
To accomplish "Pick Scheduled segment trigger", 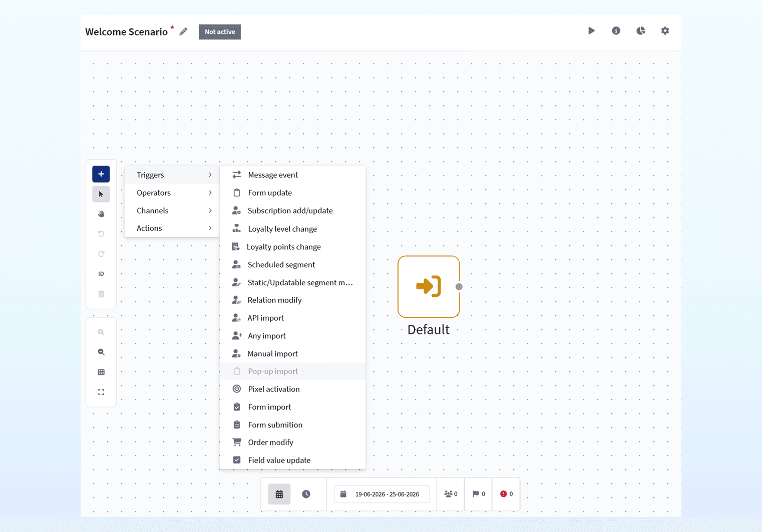I will click(x=293, y=265).
